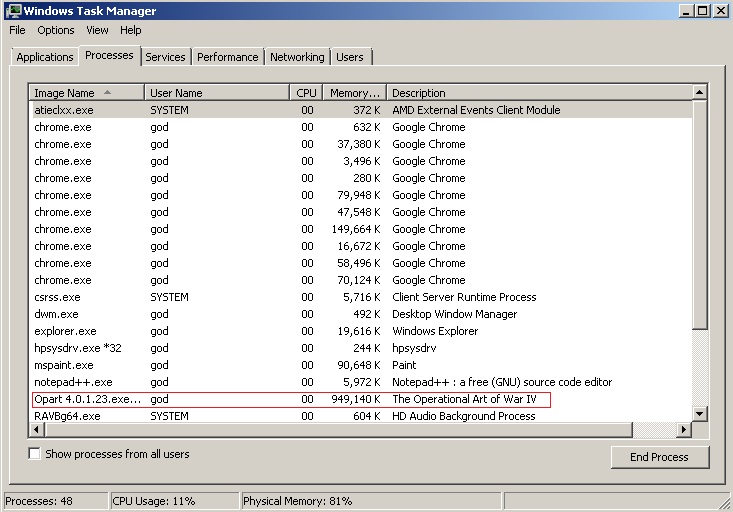
Task: Select the explorer.exe process
Action: 360,331
